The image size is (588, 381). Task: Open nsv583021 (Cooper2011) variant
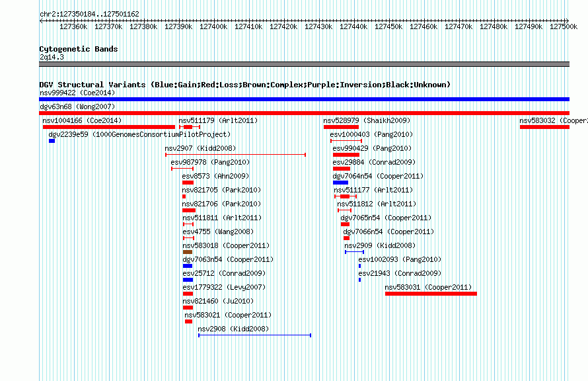228,315
